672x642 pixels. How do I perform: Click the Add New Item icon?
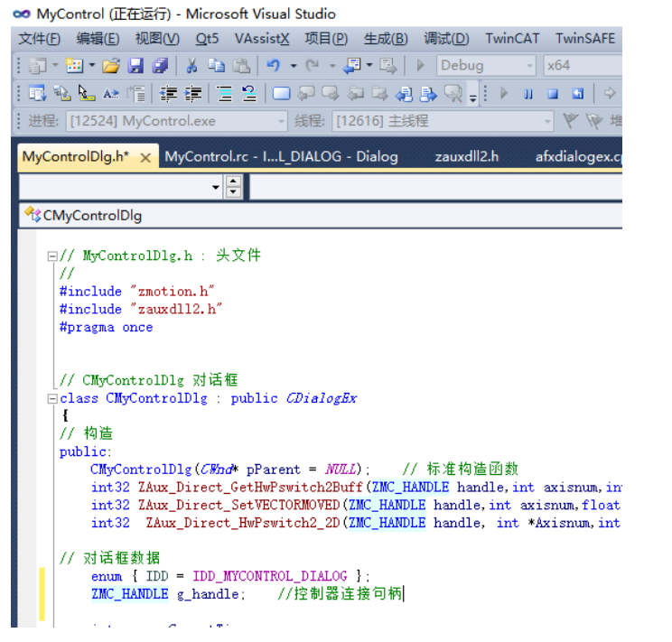pos(74,66)
